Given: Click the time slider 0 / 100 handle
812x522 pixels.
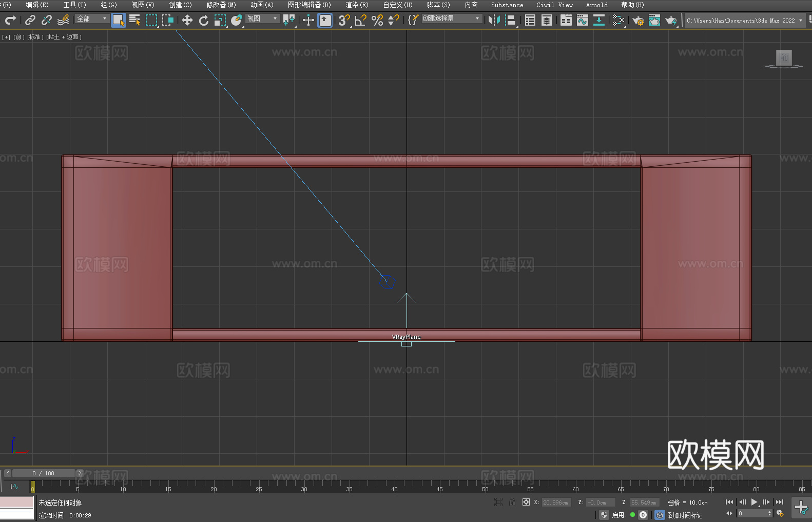Looking at the screenshot, I should (44, 473).
